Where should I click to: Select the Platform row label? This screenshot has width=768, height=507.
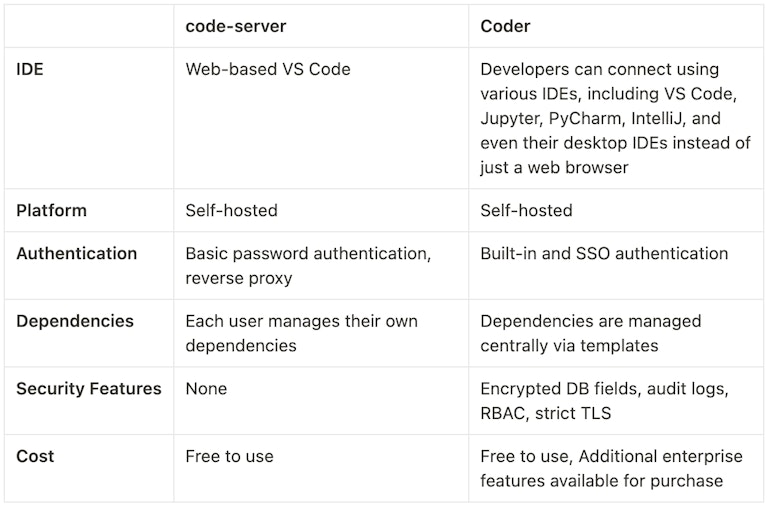click(x=51, y=211)
